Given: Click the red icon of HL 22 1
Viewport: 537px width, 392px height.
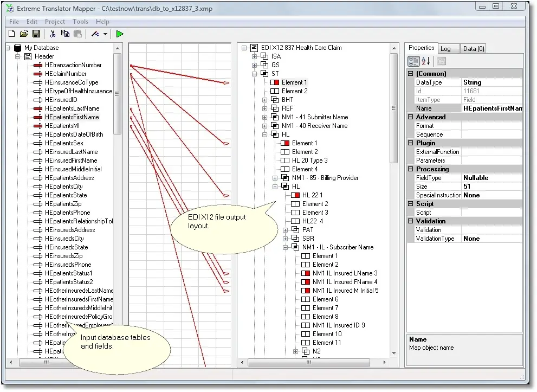Looking at the screenshot, I should [295, 195].
